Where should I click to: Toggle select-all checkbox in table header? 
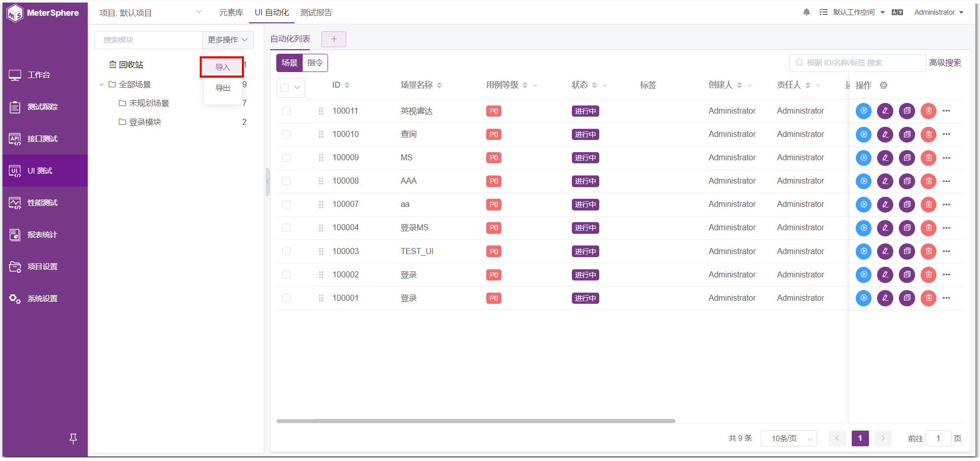pyautogui.click(x=284, y=88)
